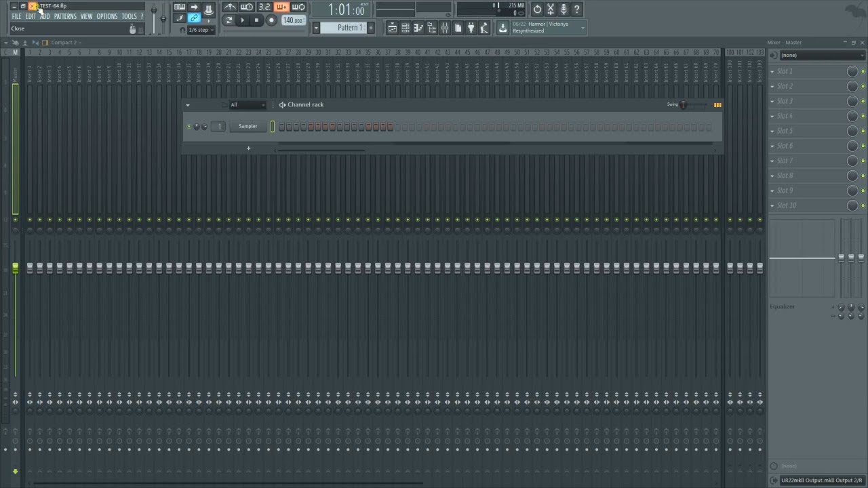Viewport: 868px width, 488px height.
Task: Click the Slot 3 label
Action: pyautogui.click(x=785, y=101)
